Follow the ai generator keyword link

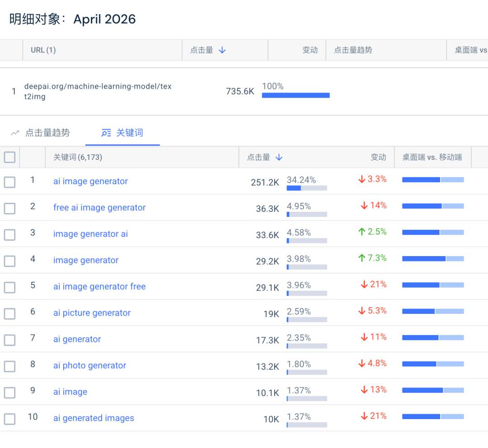click(77, 339)
